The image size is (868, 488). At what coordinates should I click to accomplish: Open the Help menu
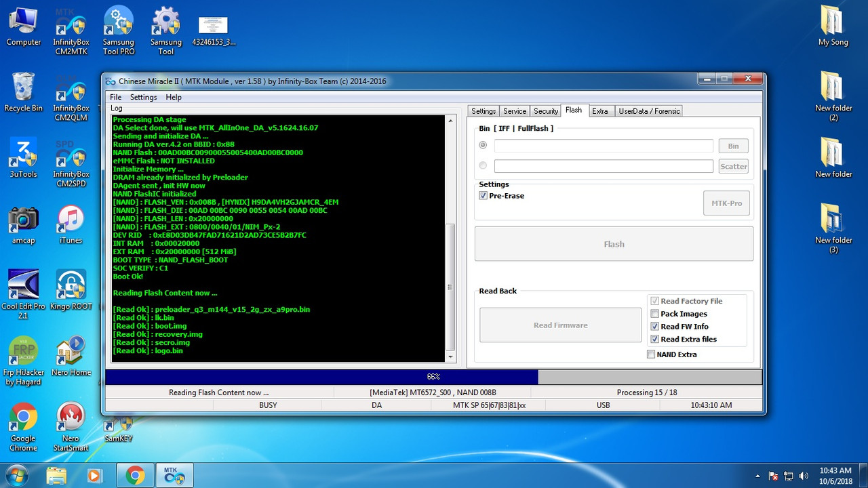point(174,97)
